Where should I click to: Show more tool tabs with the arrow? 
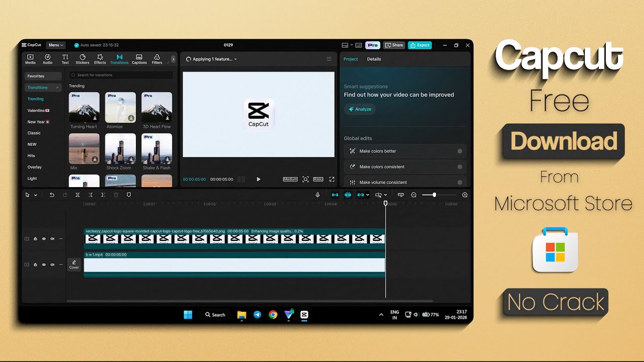tap(173, 59)
